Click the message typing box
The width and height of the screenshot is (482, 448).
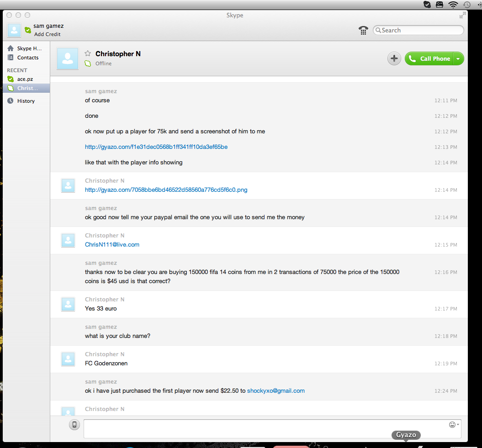265,429
